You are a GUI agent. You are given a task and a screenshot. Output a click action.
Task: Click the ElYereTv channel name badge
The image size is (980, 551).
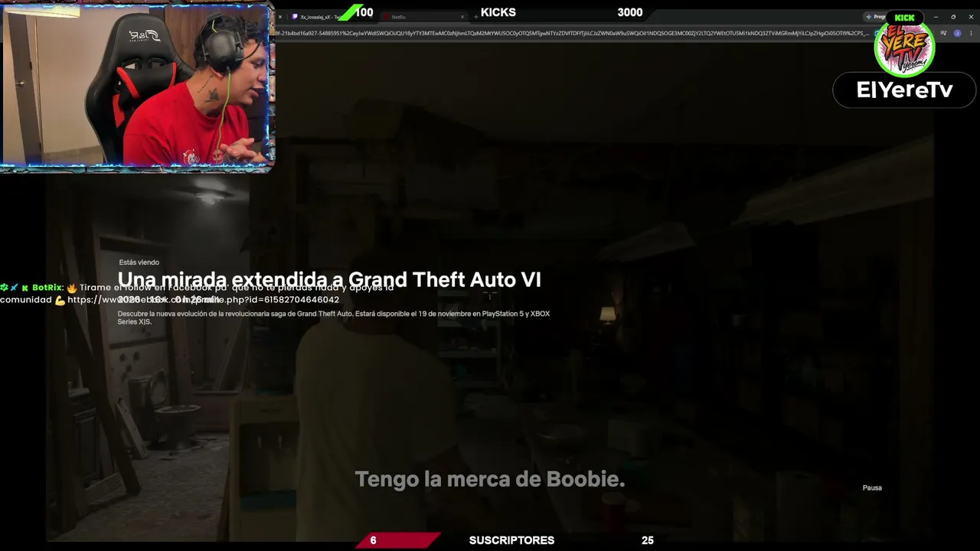904,90
